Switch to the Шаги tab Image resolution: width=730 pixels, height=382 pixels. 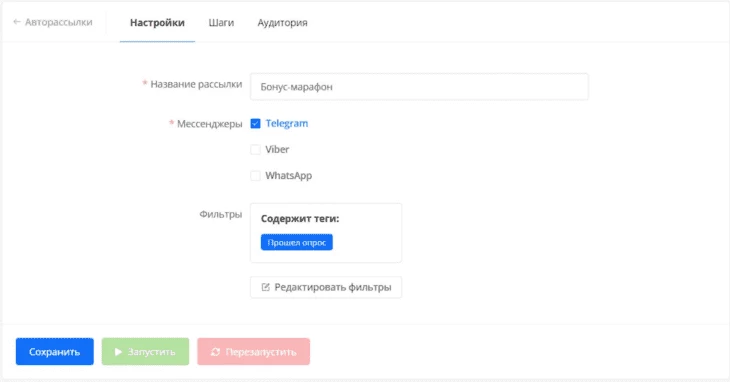[221, 22]
